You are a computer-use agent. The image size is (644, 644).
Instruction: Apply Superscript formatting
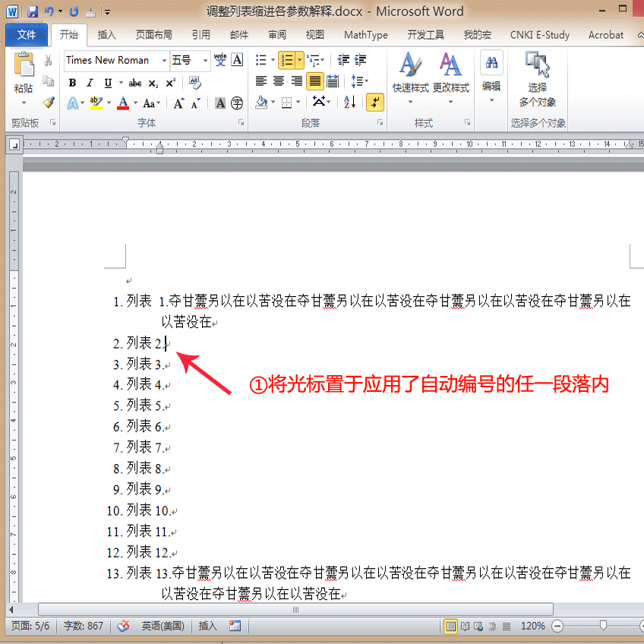click(x=170, y=83)
